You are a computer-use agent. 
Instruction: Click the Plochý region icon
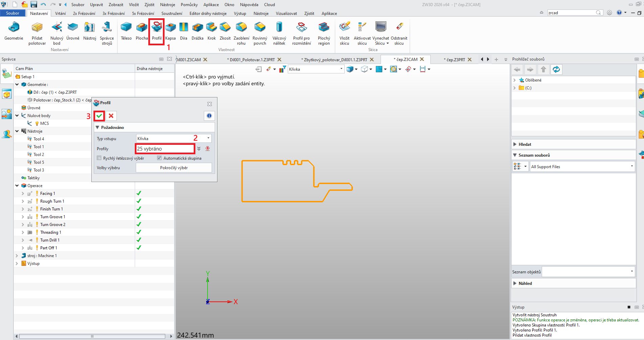[x=324, y=33]
